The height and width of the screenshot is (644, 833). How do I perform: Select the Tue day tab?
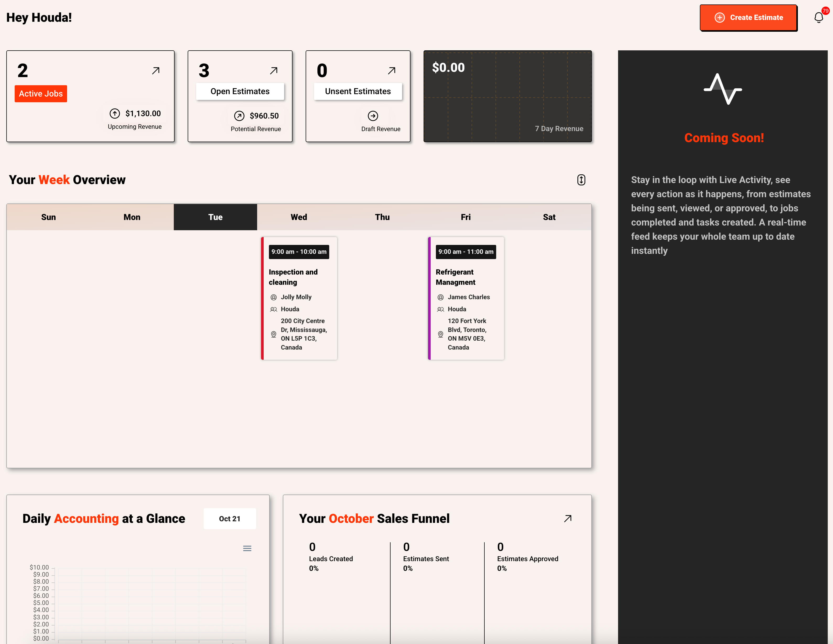pos(215,217)
